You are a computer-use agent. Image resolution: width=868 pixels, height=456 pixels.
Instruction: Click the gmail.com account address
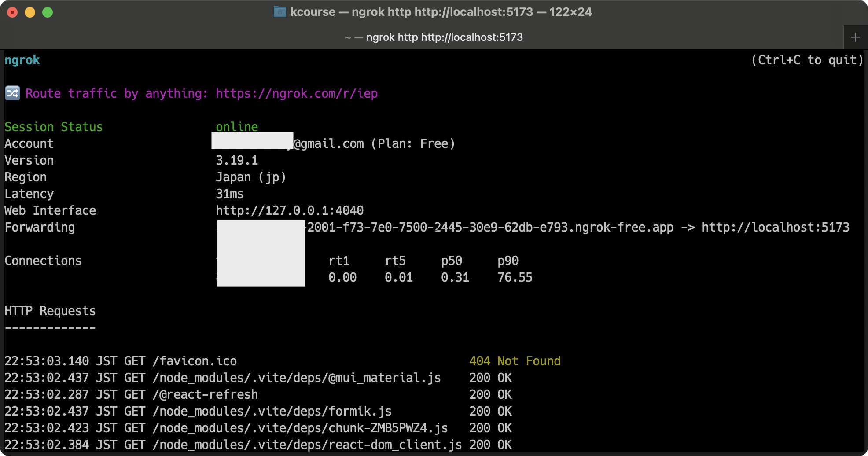pyautogui.click(x=328, y=143)
